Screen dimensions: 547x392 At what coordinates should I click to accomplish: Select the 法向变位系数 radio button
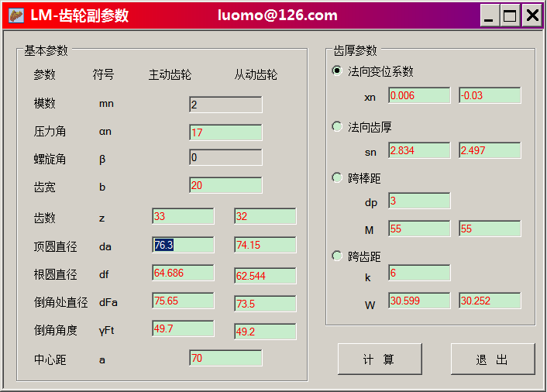pos(337,70)
